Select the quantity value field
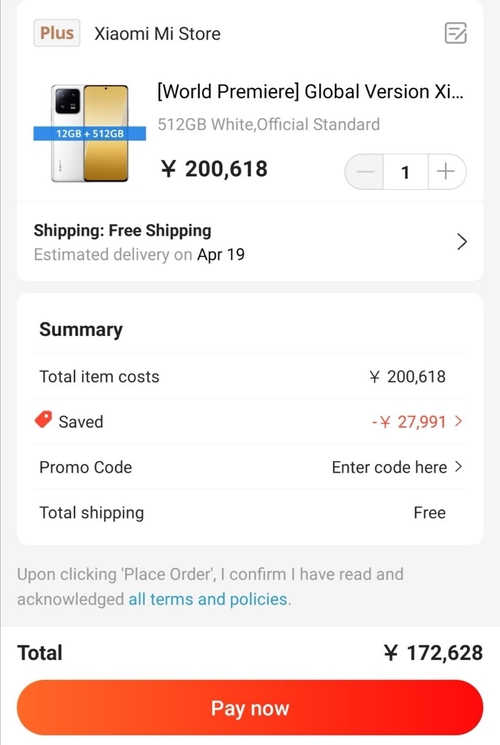 tap(405, 172)
